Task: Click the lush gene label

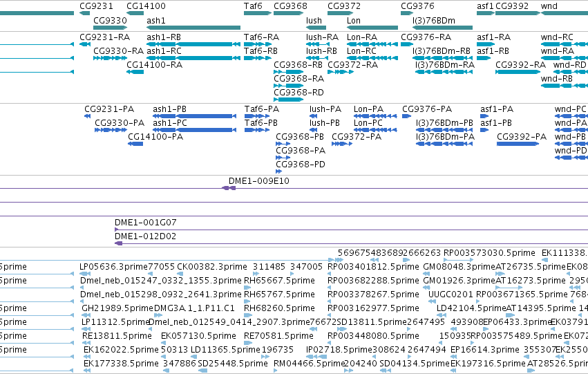Action: click(314, 20)
